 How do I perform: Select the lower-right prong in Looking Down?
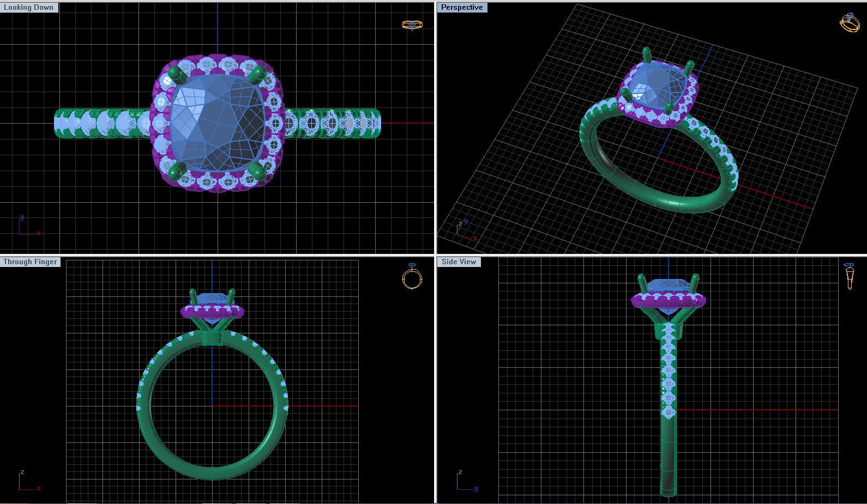click(257, 172)
